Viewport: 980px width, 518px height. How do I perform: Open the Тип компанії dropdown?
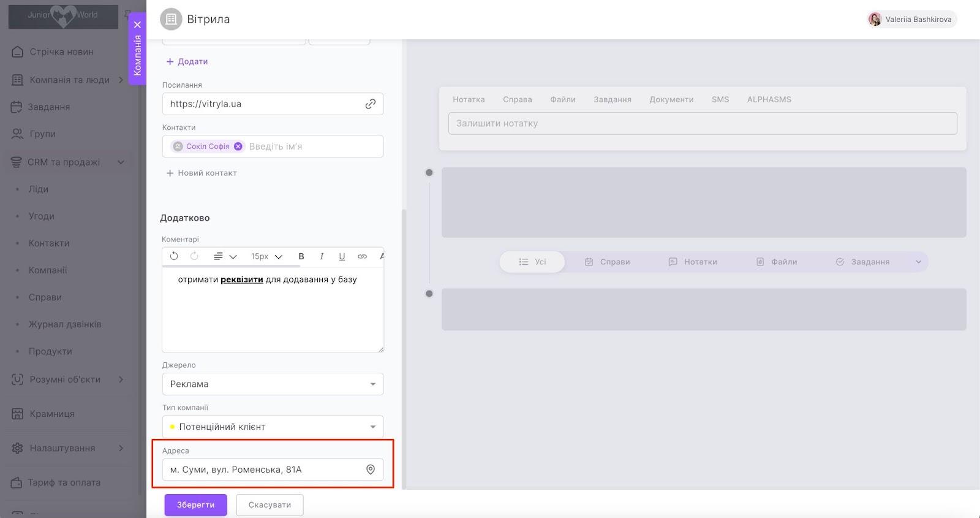273,427
